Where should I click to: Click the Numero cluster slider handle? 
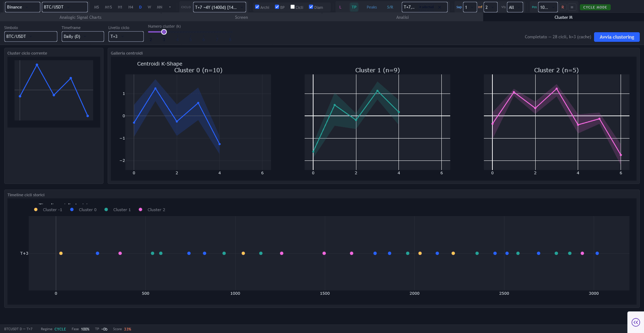164,32
